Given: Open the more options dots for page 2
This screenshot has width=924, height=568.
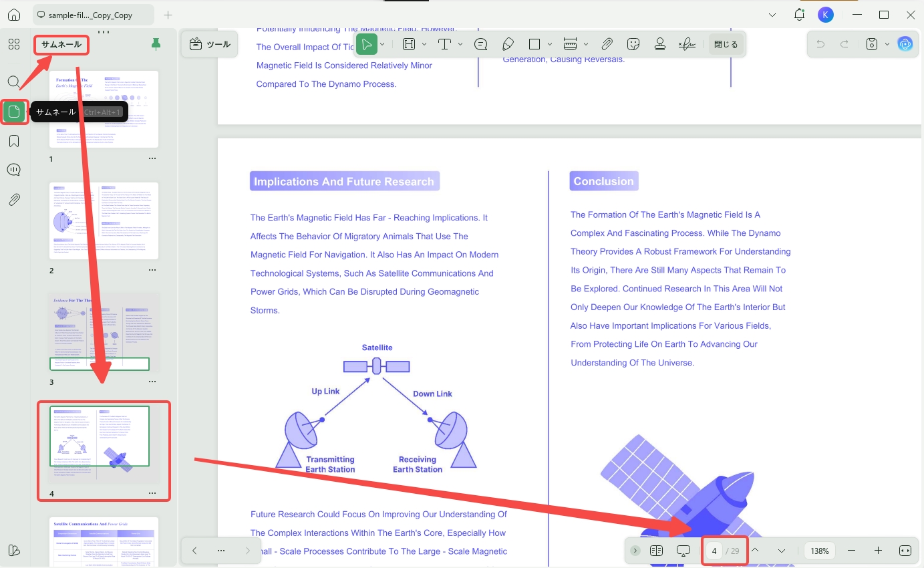Looking at the screenshot, I should click(152, 270).
